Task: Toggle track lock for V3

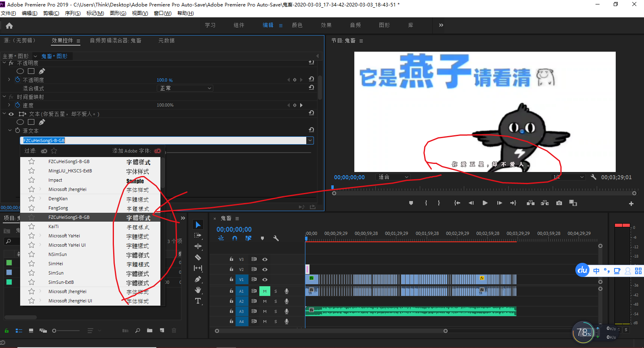Action: pyautogui.click(x=232, y=259)
